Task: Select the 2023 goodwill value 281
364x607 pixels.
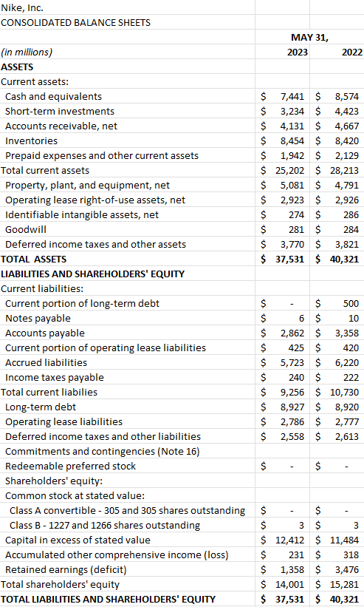Action: coord(296,229)
